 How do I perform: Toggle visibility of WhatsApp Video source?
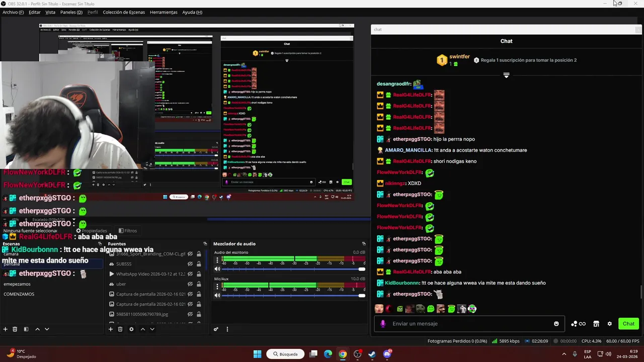point(190,274)
